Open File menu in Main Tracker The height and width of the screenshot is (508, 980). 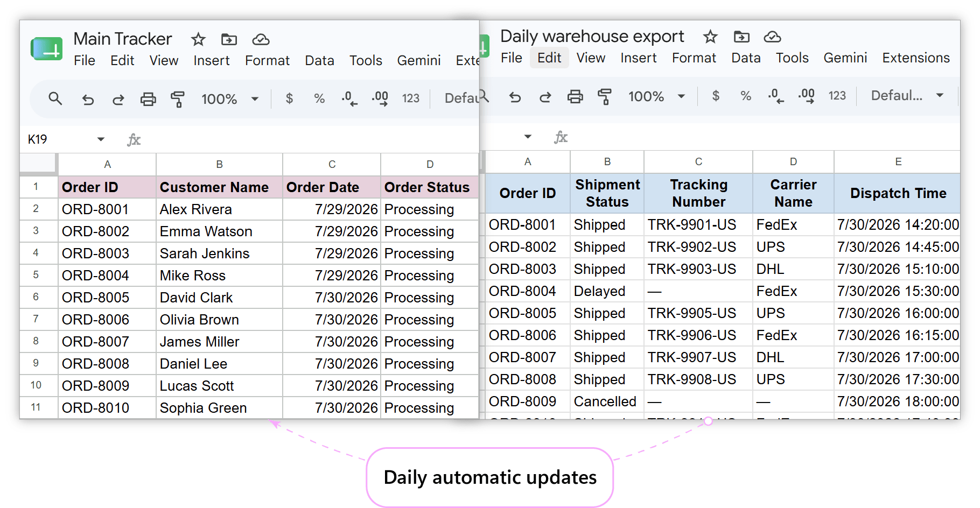coord(85,61)
